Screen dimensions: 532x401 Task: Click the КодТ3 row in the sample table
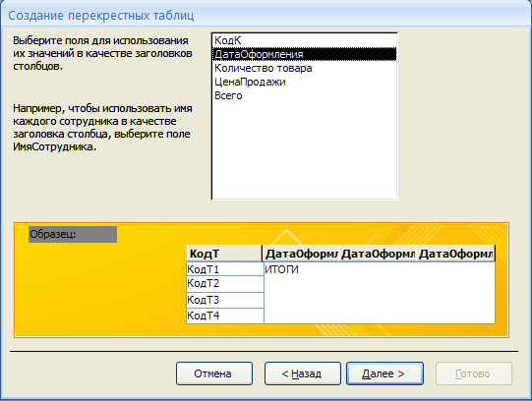[x=225, y=300]
